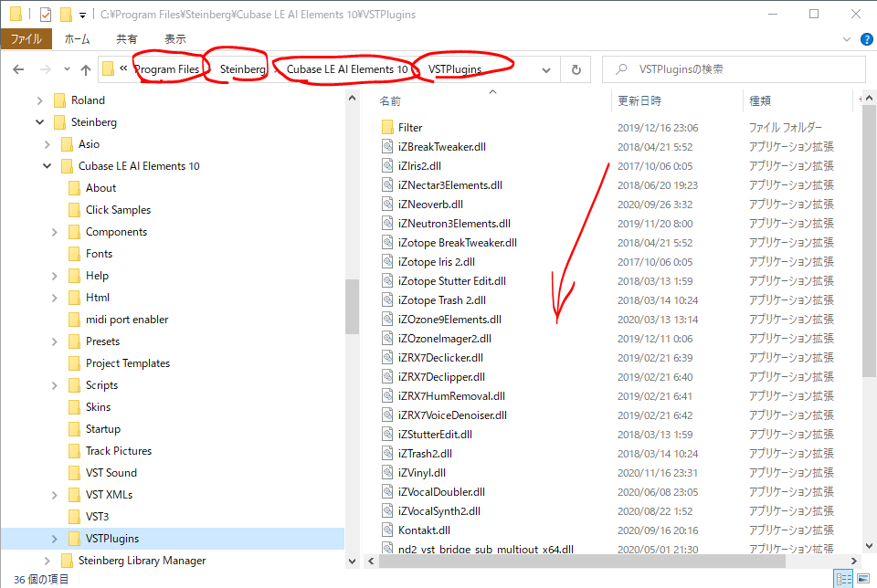Select iZotope Stutter Edit.dll file name
877x588 pixels.
pos(452,281)
